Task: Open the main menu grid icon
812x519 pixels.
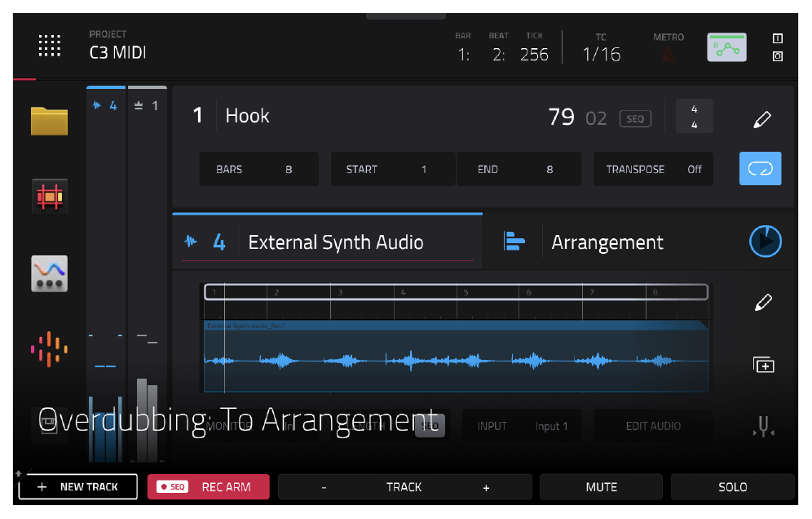Action: [x=49, y=46]
